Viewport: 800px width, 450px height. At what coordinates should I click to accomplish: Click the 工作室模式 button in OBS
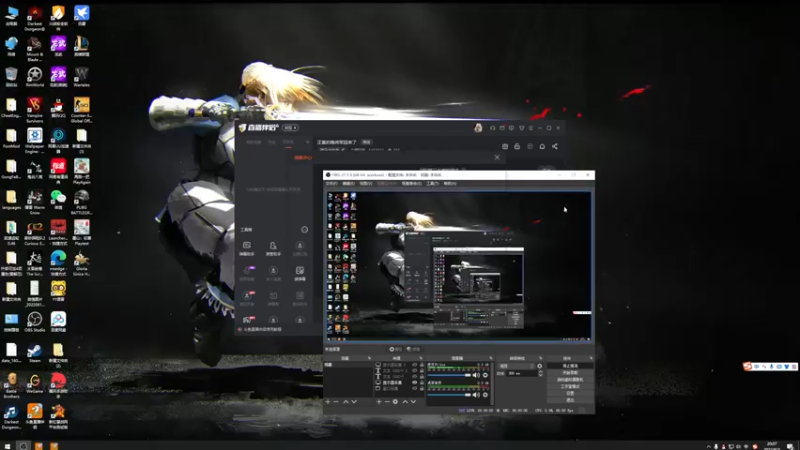pyautogui.click(x=570, y=387)
